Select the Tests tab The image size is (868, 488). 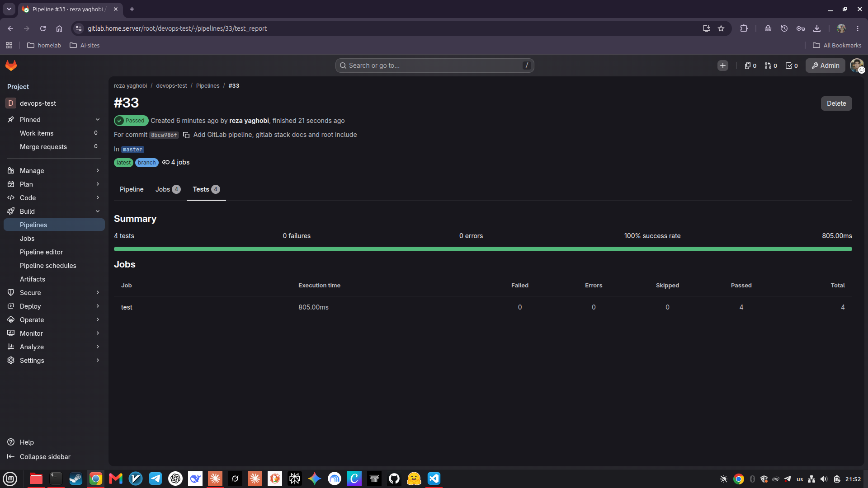206,189
